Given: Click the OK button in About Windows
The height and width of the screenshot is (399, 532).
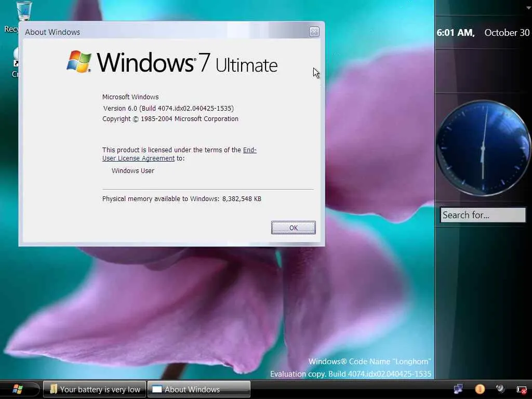Looking at the screenshot, I should click(293, 228).
